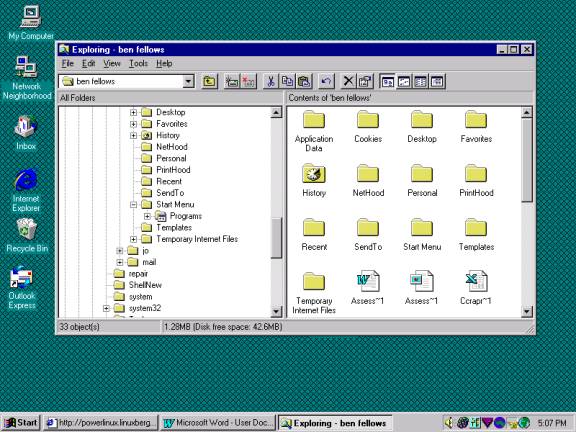
Task: Click the Map Network Drive icon
Action: coord(232,81)
